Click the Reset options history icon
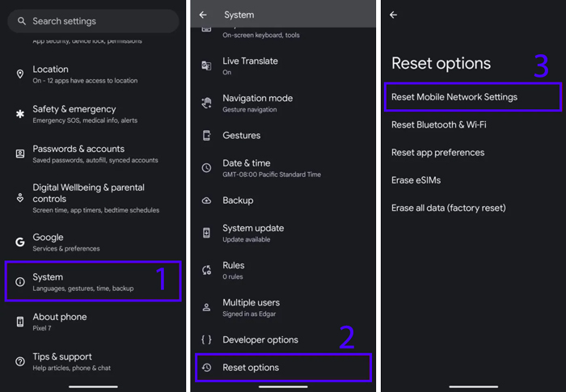Viewport: 566px width, 392px height. 206,368
